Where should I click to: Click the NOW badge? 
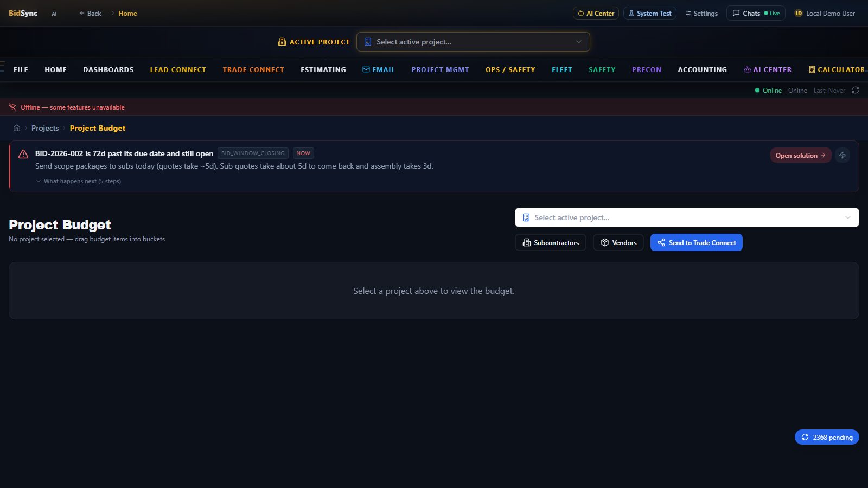pos(303,153)
